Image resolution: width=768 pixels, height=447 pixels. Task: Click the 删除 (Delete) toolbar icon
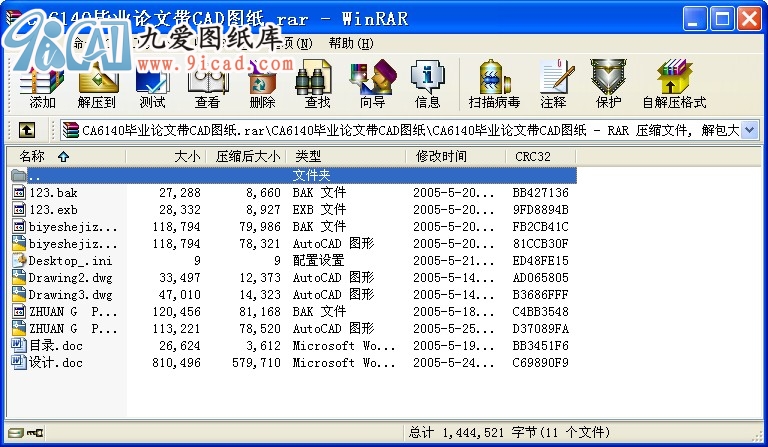click(x=262, y=84)
